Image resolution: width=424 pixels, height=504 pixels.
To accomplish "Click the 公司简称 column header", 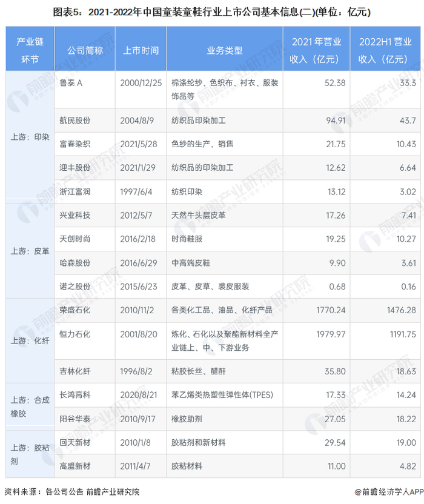I will coord(85,49).
